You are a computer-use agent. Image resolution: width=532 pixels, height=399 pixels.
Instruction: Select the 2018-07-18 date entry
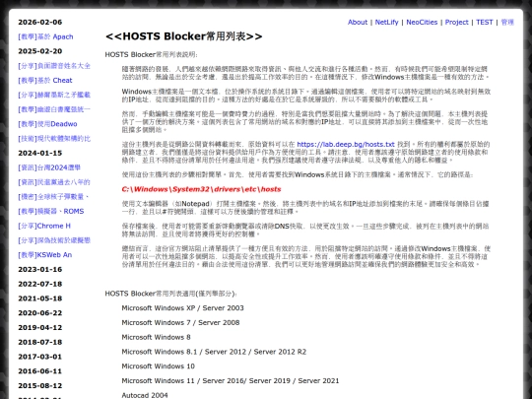point(40,342)
